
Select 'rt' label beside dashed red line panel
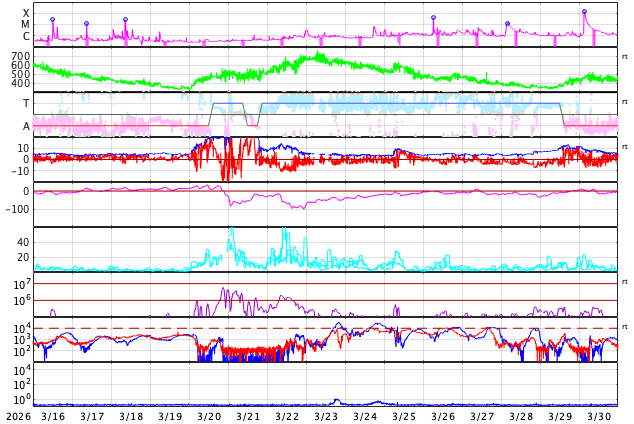click(x=624, y=326)
